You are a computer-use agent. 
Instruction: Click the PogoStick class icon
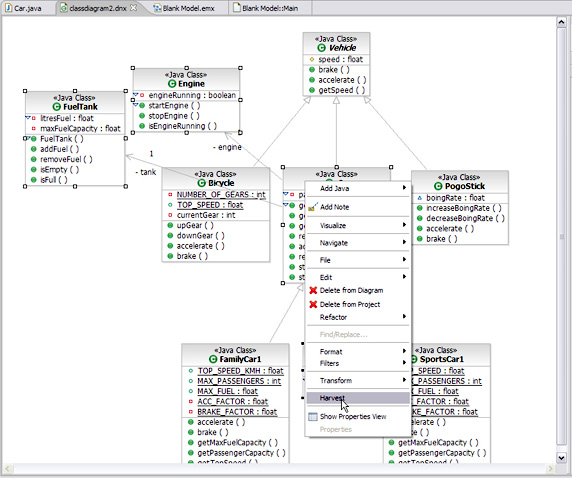click(x=438, y=186)
